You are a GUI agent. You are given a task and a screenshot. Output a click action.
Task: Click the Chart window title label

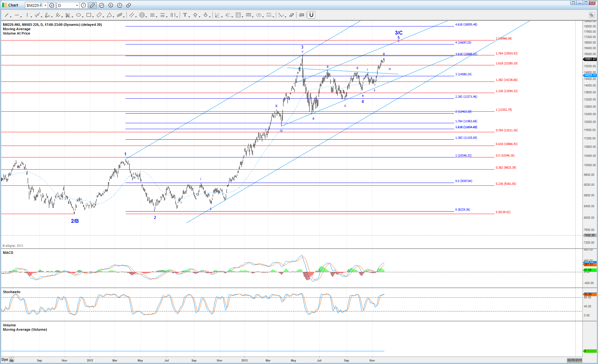point(13,5)
